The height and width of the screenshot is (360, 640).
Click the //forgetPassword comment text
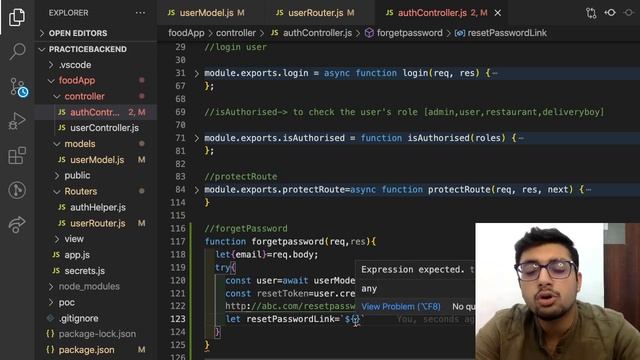pyautogui.click(x=246, y=229)
